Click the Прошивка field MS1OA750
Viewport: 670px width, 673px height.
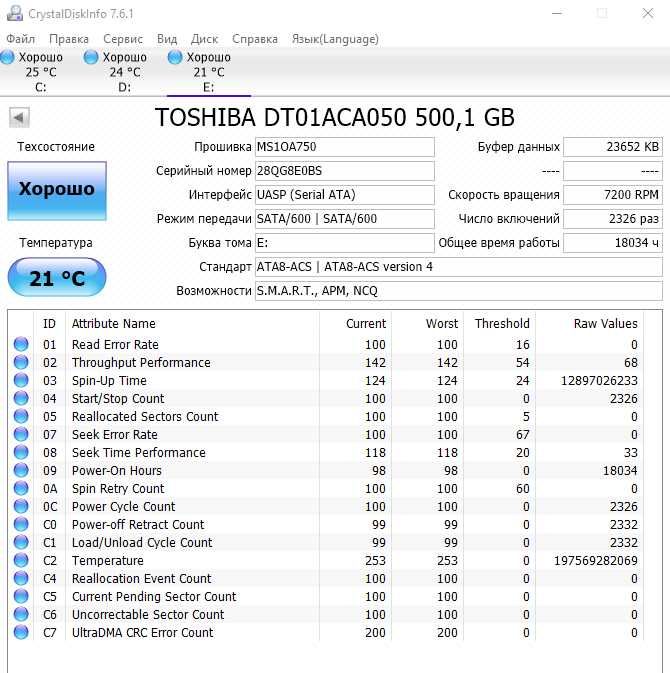345,147
